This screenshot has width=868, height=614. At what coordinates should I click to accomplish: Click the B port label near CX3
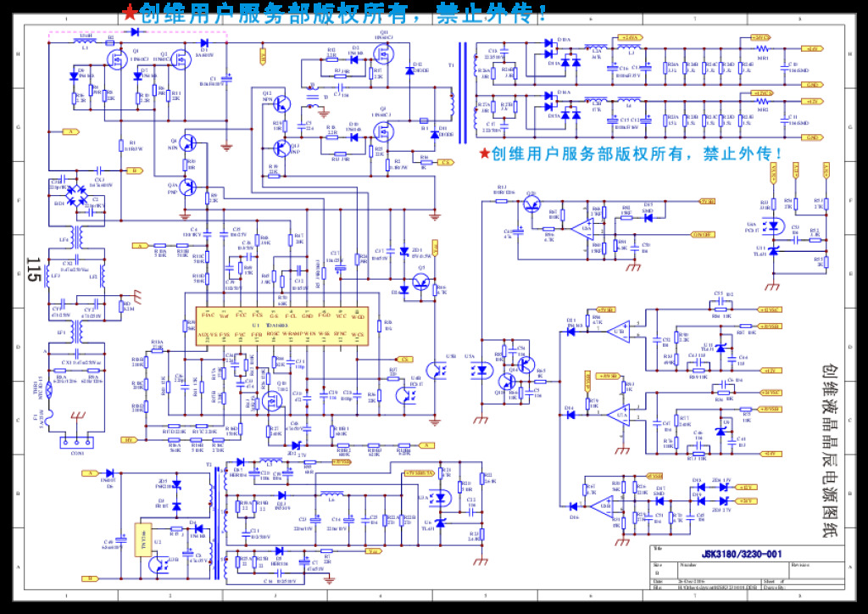click(x=133, y=170)
